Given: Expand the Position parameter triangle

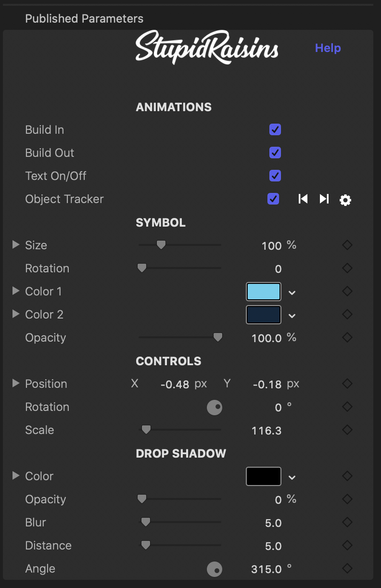Looking at the screenshot, I should tap(16, 383).
